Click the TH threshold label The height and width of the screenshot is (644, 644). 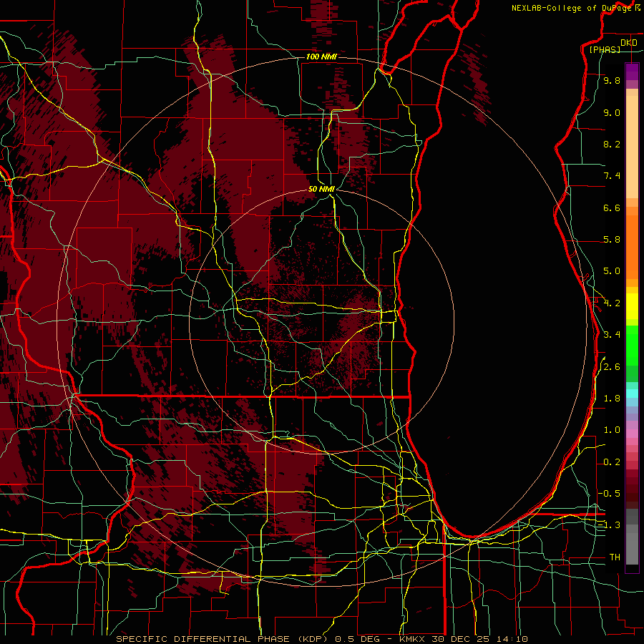(615, 557)
